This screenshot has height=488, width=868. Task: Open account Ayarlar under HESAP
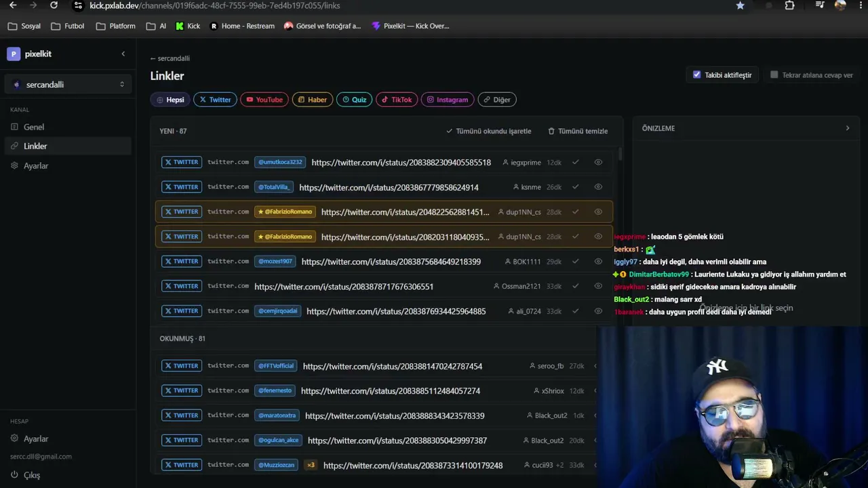(x=68, y=439)
